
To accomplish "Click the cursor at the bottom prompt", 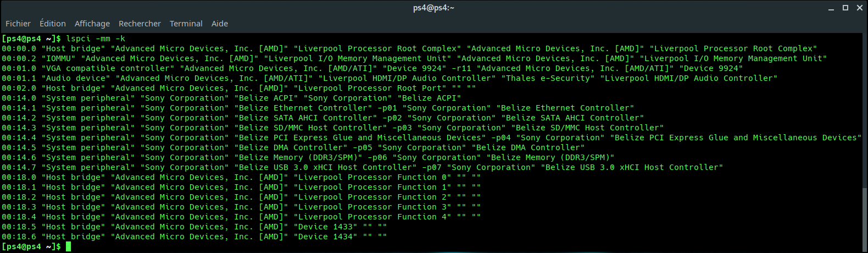I will pyautogui.click(x=68, y=246).
